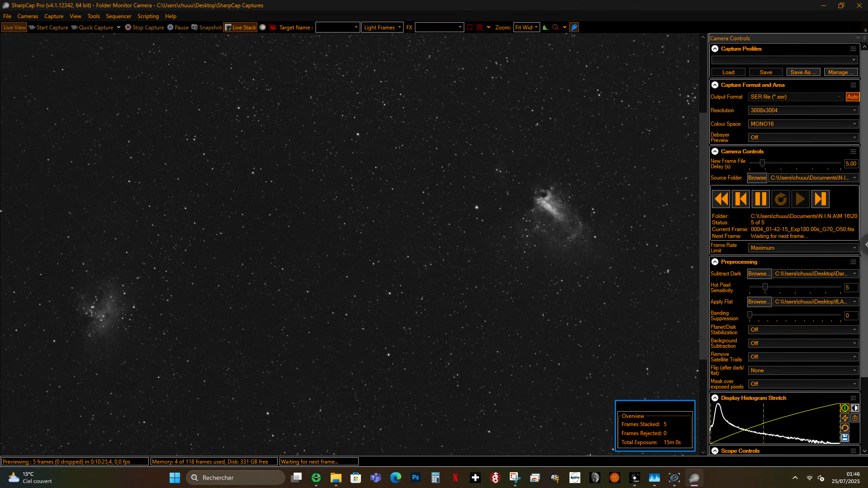Toggle the Auto output format button
Screen dimensions: 868x488
[852, 97]
